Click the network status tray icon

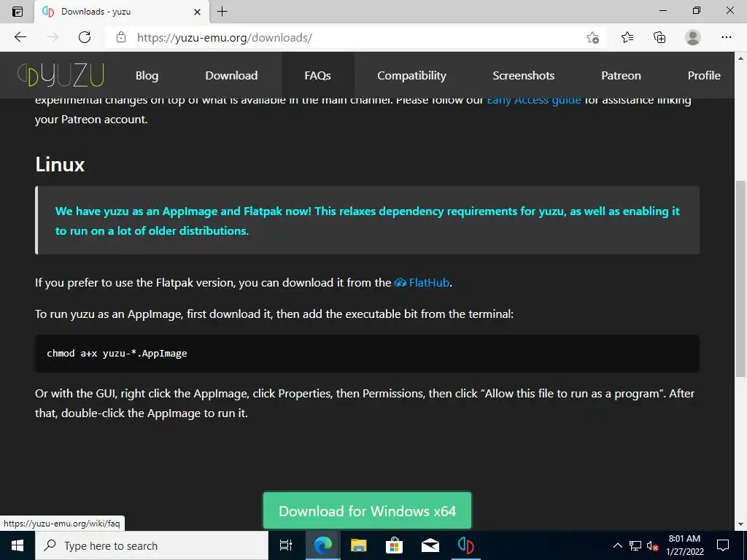point(635,545)
